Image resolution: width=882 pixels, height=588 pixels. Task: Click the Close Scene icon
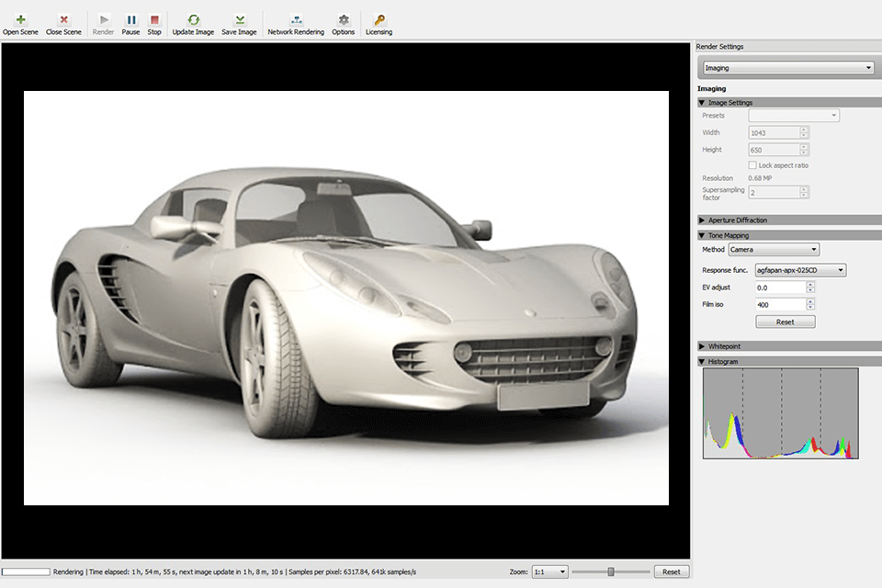(63, 19)
